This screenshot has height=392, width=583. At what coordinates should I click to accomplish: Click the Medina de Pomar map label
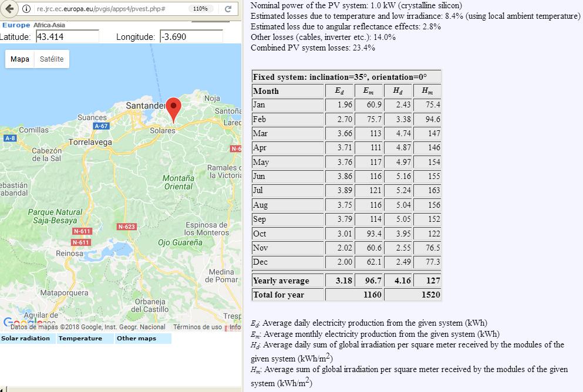[x=221, y=276]
